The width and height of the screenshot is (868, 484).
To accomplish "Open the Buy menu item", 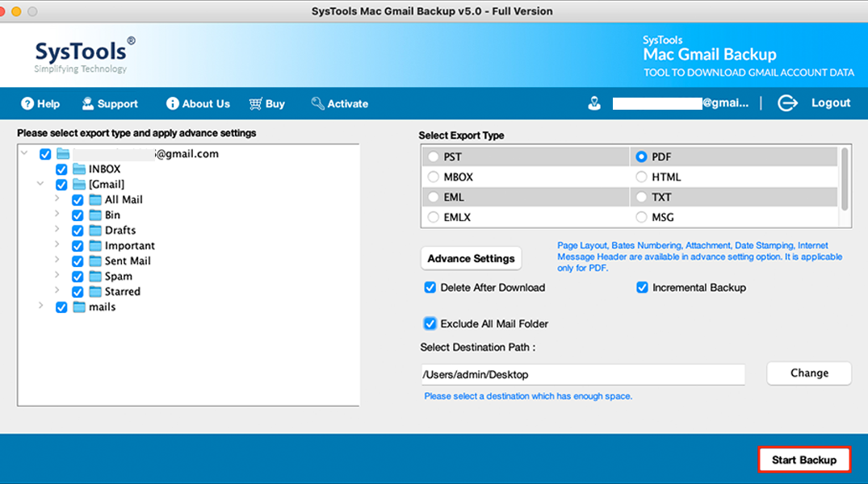I will (266, 103).
